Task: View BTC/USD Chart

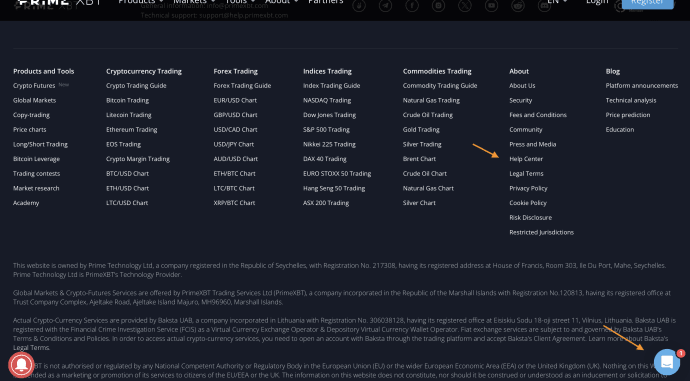Action: pyautogui.click(x=127, y=174)
